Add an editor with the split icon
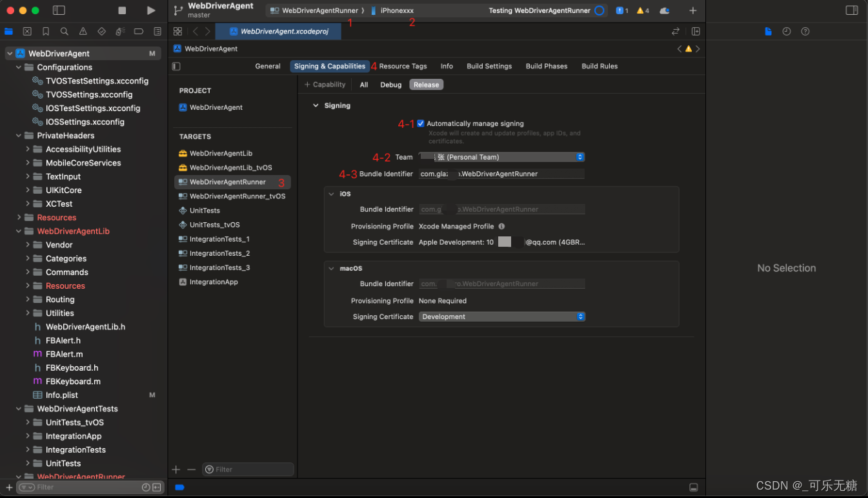 696,31
